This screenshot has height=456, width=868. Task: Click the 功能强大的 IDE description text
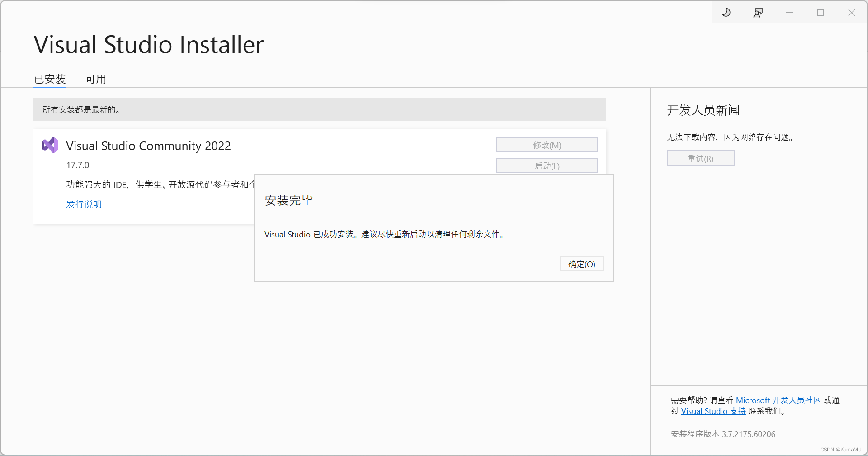(160, 184)
